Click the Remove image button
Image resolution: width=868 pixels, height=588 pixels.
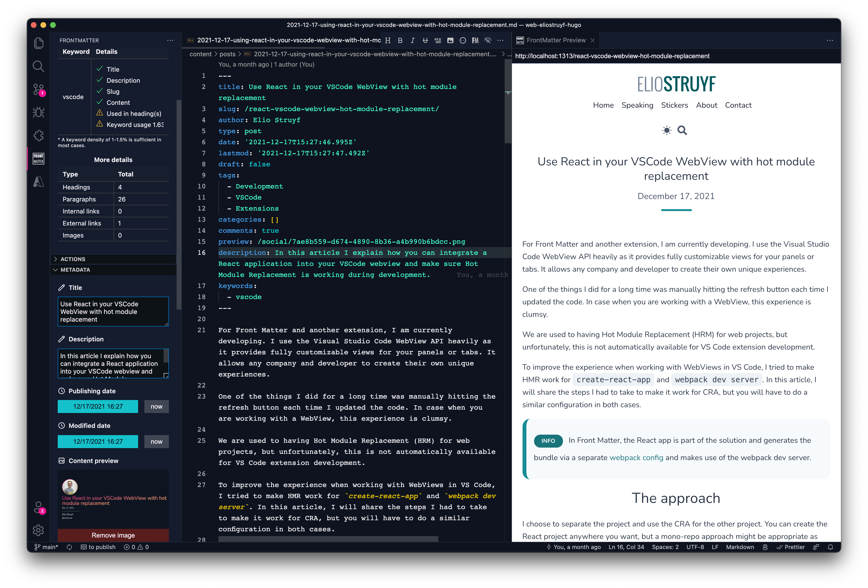point(113,535)
